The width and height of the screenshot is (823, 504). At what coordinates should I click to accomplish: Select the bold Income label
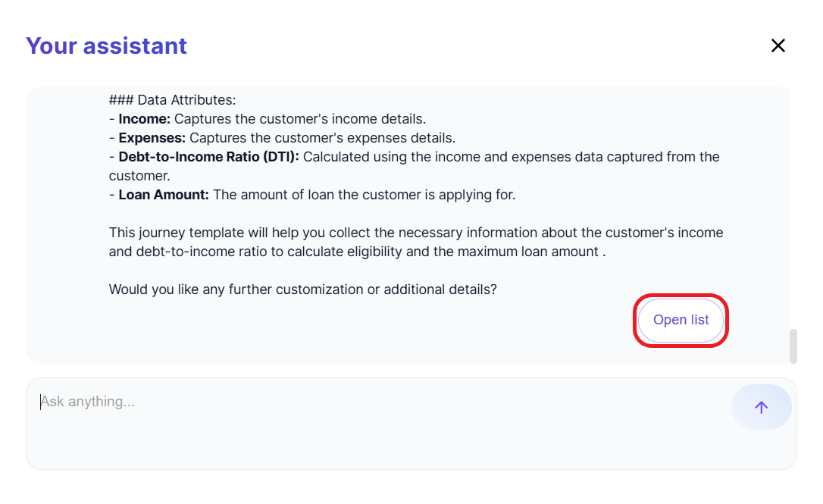pyautogui.click(x=144, y=119)
